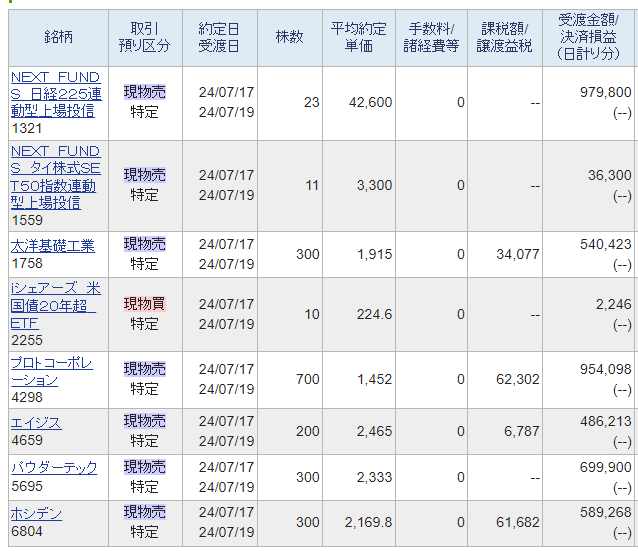Open the NEXT FUNDS タイ株式SET50指数連動型上場投信 link
The image size is (638, 555).
(x=56, y=177)
